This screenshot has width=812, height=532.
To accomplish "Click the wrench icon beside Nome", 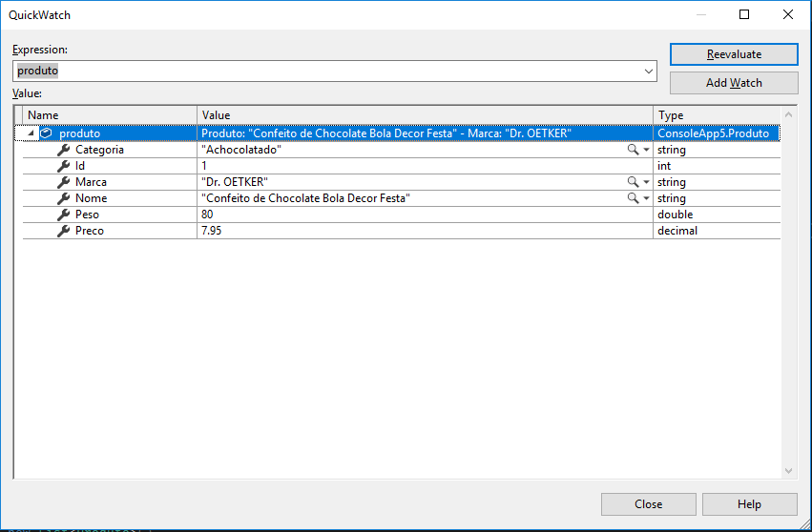I will pos(63,198).
